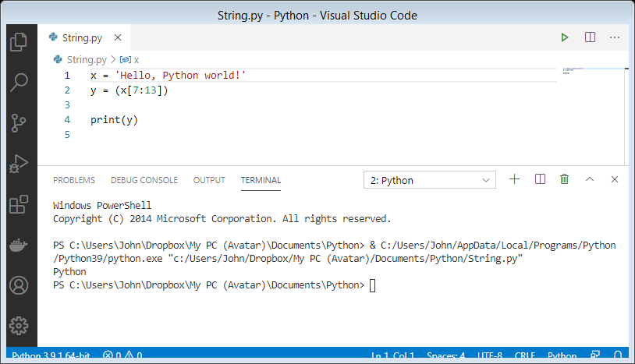Viewport: 635px width, 364px height.
Task: Split the editor to the right
Action: 590,37
